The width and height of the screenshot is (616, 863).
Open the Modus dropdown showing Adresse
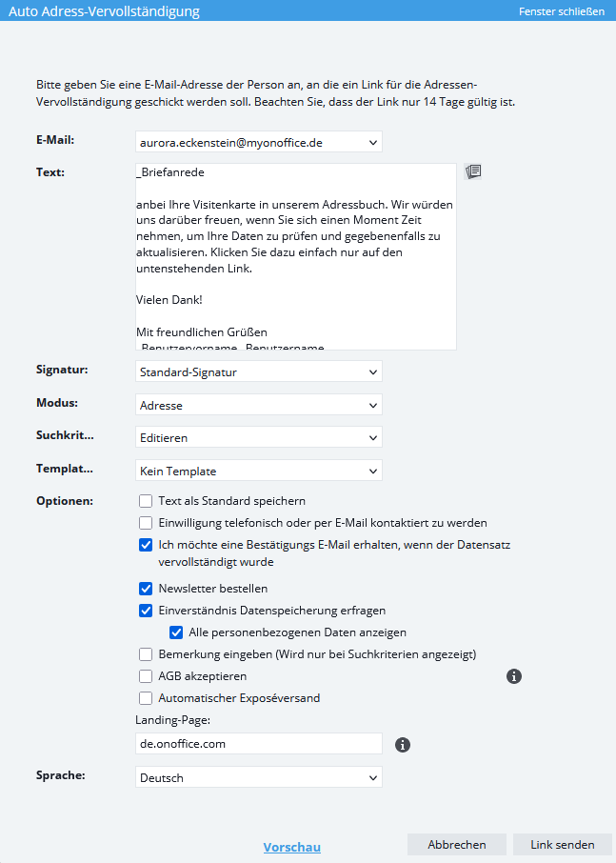tap(259, 405)
